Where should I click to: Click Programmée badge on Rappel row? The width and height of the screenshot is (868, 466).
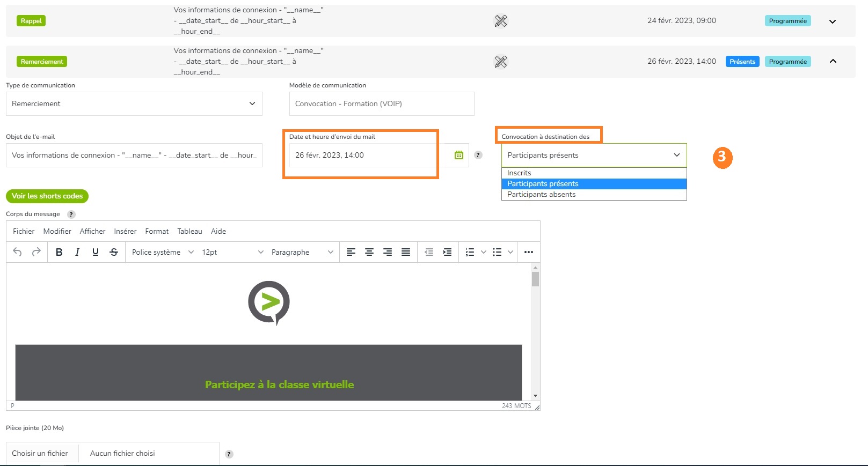click(x=787, y=21)
